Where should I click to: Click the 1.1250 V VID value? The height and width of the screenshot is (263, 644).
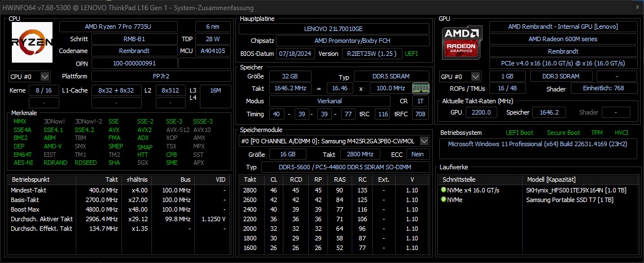pyautogui.click(x=213, y=219)
